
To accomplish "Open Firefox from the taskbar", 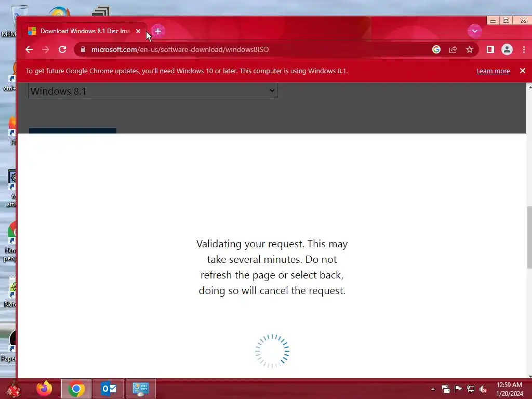I will tap(44, 389).
